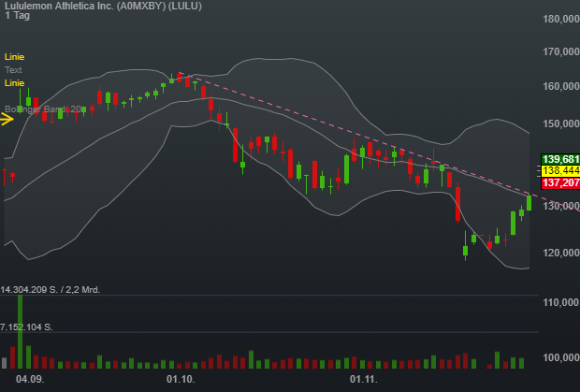Click the 160,000 price axis label

click(561, 86)
